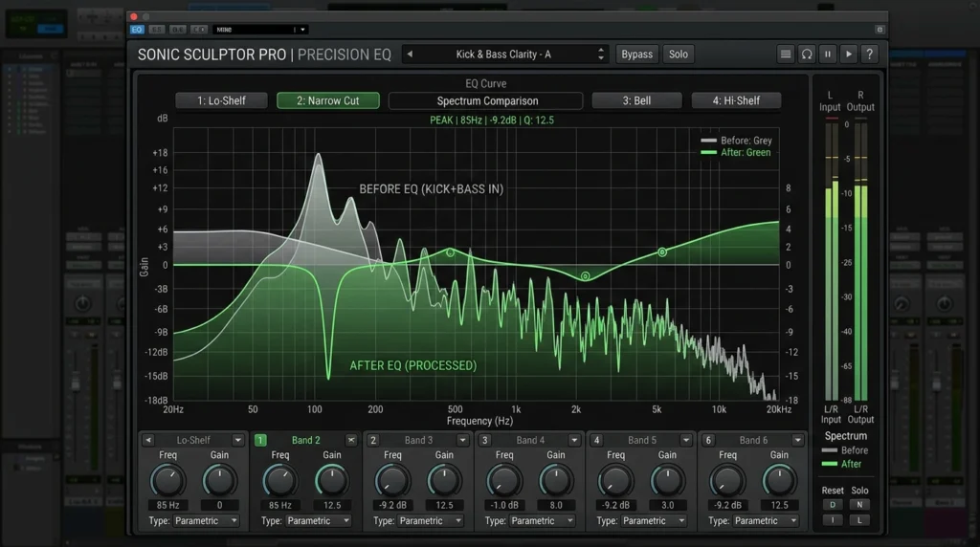980x547 pixels.
Task: Click the Band 2 close/disable icon
Action: point(351,440)
